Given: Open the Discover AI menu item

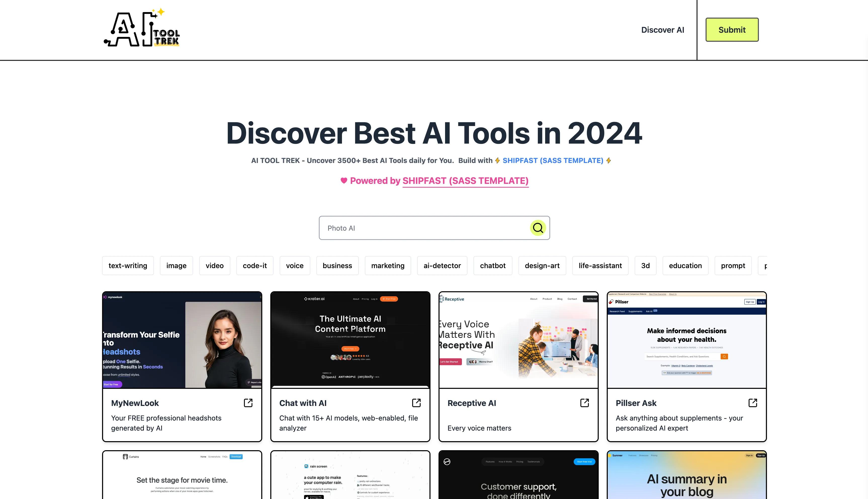Looking at the screenshot, I should tap(662, 29).
